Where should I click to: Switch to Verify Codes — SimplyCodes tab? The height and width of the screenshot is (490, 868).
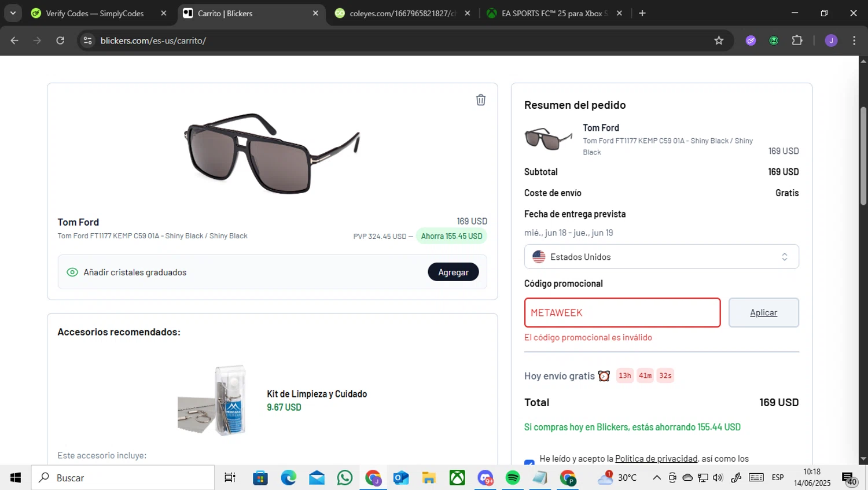click(95, 13)
